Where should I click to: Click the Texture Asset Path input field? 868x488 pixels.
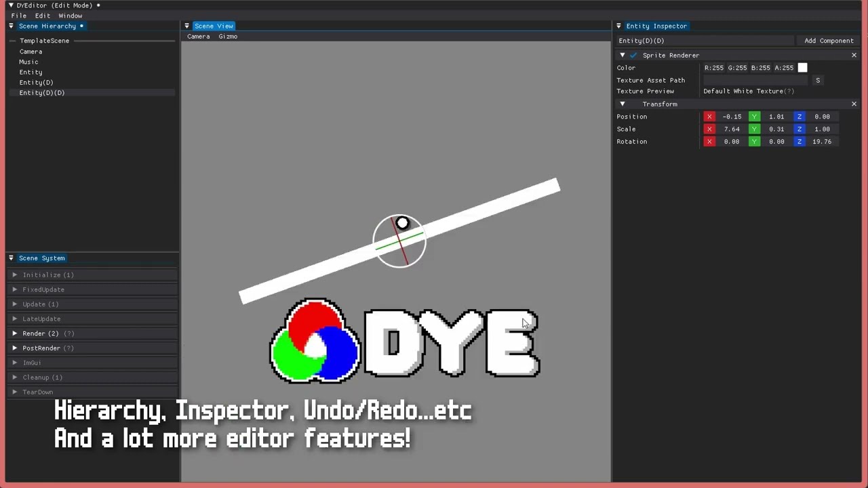[x=756, y=80]
